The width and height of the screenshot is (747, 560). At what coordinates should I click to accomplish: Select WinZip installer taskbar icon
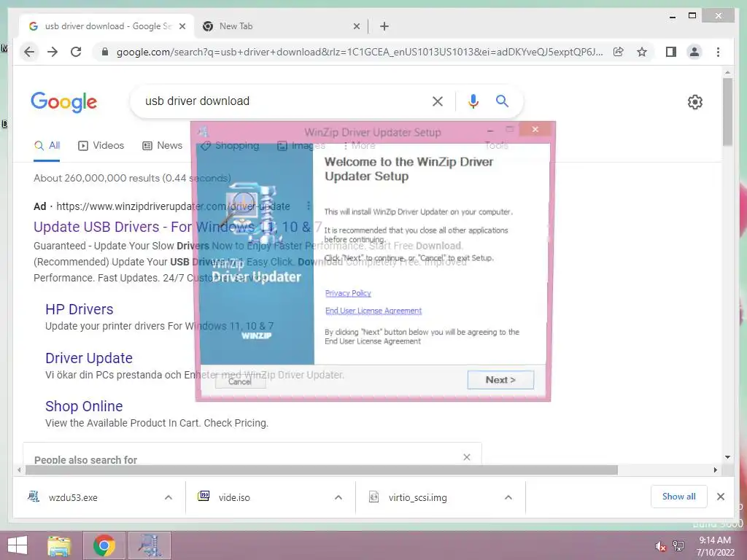tap(150, 545)
